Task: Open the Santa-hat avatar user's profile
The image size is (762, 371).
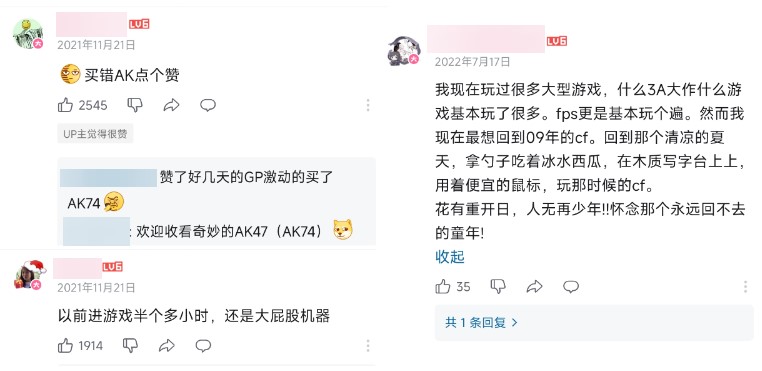Action: point(30,275)
